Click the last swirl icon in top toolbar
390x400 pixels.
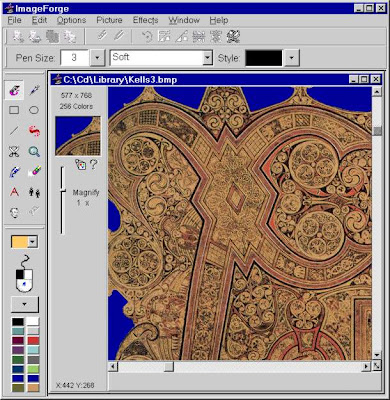tap(233, 36)
